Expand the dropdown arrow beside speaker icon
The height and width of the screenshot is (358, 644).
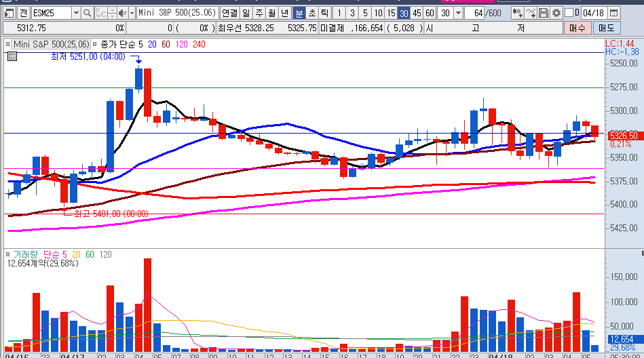[x=131, y=13]
